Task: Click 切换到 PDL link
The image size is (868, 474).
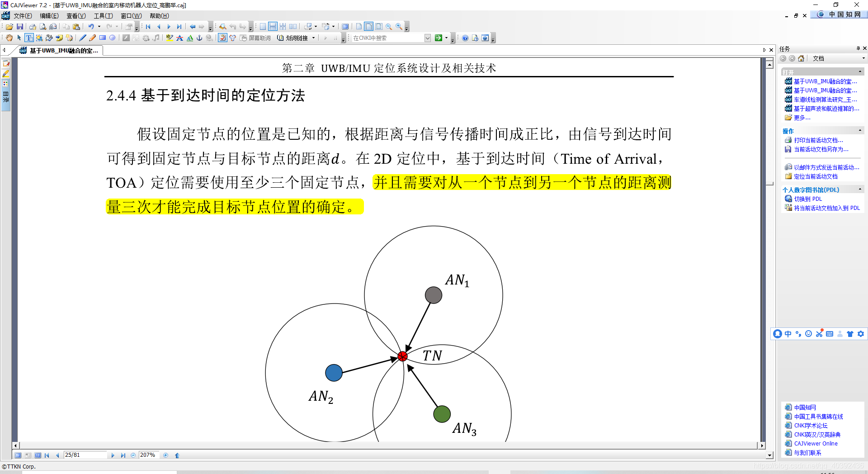Action: coord(808,199)
